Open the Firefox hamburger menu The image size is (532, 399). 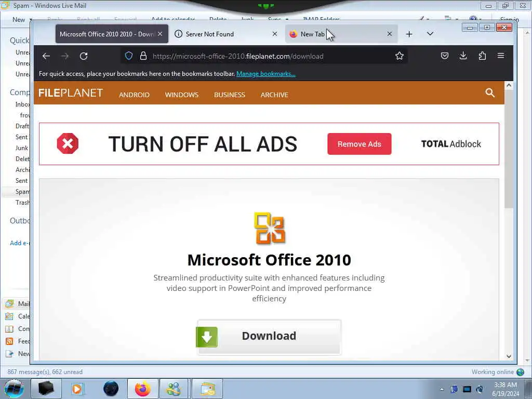[501, 56]
